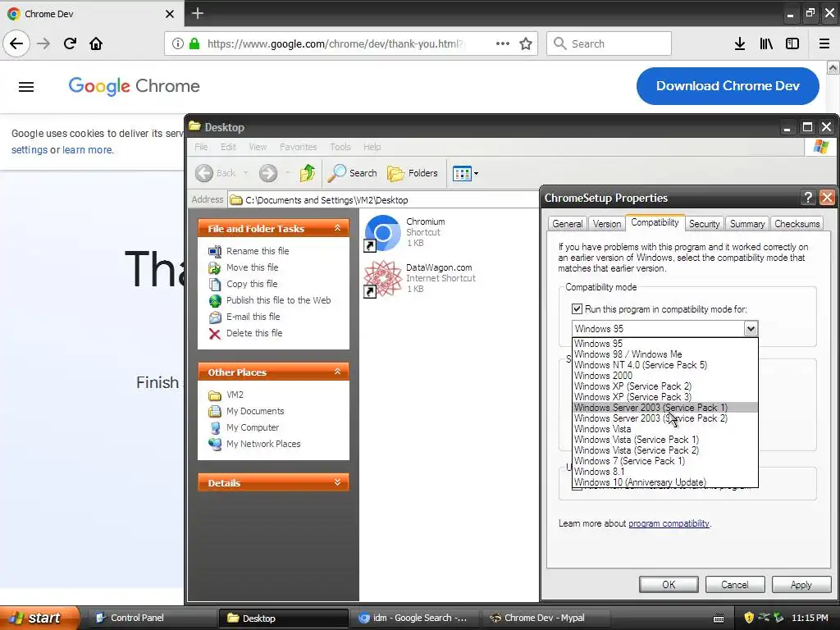Uncheck Run this program in compatibility mode
The width and height of the screenshot is (840, 630).
pyautogui.click(x=577, y=309)
